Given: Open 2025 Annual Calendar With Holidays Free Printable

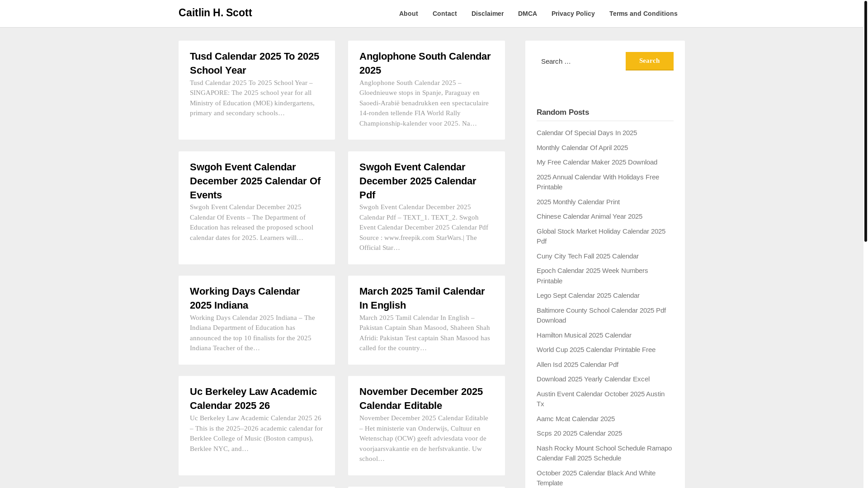Looking at the screenshot, I should point(598,182).
